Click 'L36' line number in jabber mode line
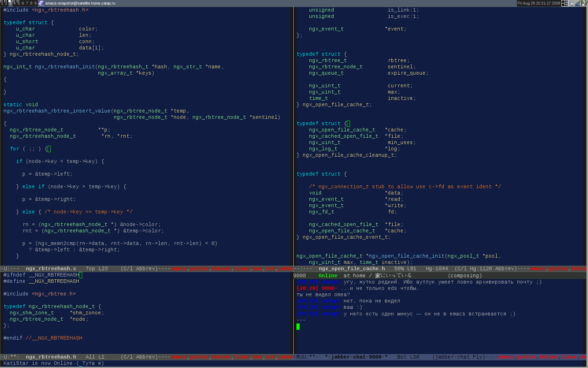 415,357
